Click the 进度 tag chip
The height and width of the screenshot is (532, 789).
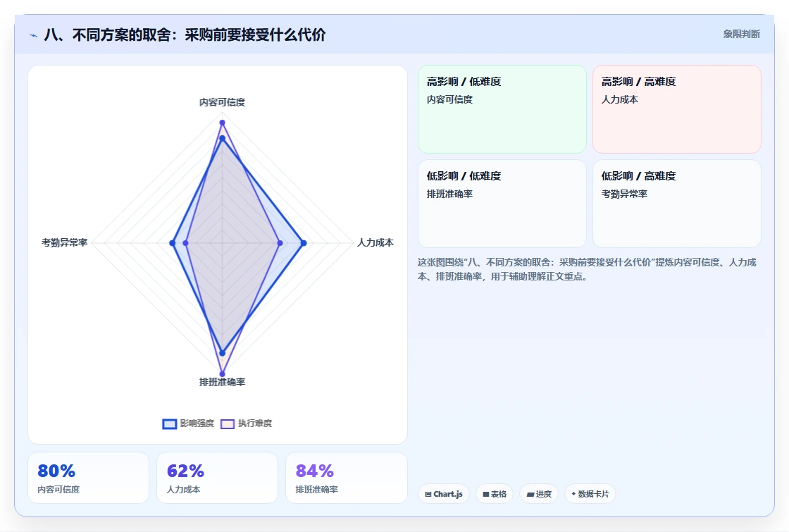539,494
